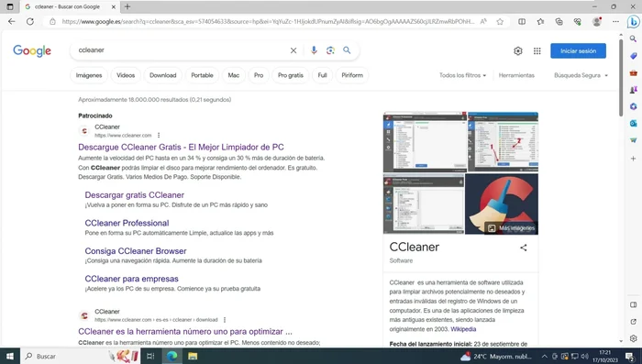Add page to favorites star icon
This screenshot has height=364, width=642.
point(500,22)
